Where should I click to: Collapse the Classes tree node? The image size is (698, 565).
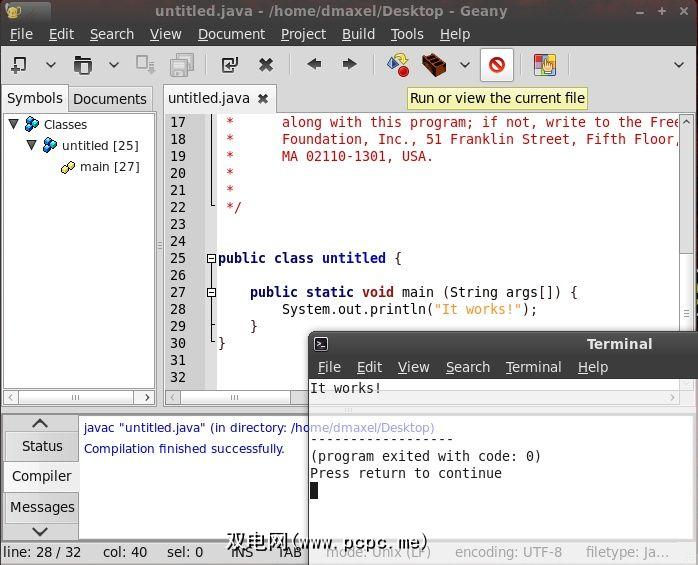point(14,124)
